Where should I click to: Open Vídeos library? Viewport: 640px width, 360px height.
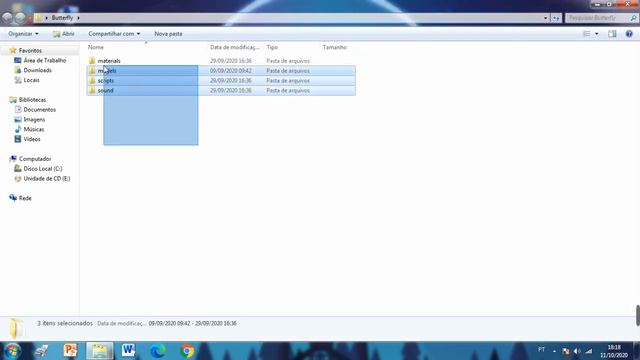(x=32, y=139)
